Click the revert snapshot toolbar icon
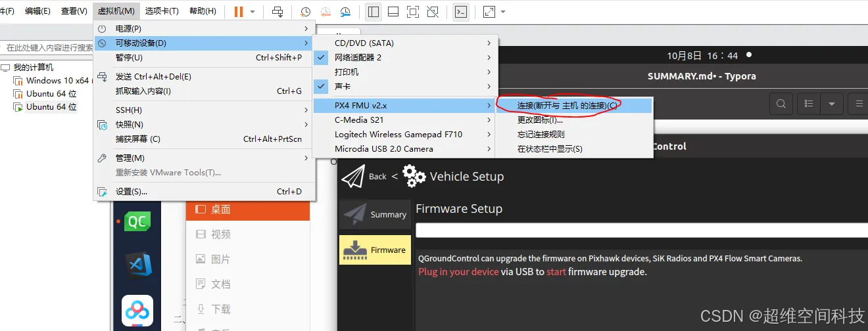This screenshot has height=331, width=868. click(325, 12)
